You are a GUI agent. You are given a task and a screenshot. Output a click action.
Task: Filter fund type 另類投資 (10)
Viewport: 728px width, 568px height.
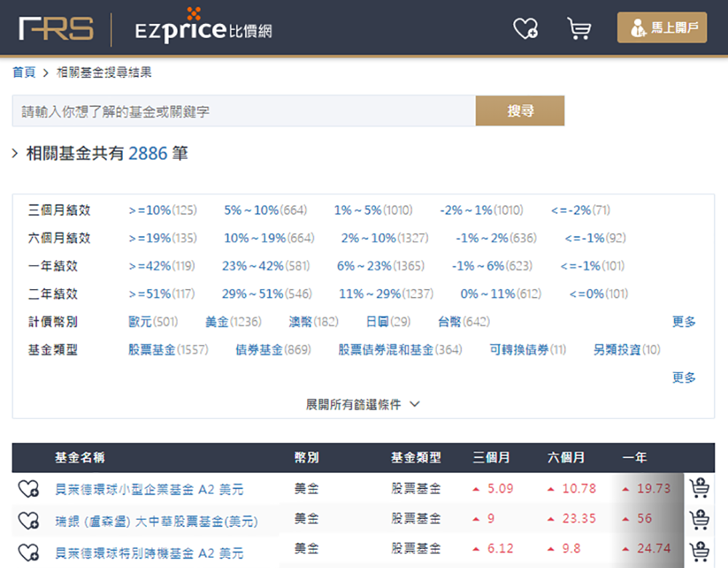tap(627, 350)
